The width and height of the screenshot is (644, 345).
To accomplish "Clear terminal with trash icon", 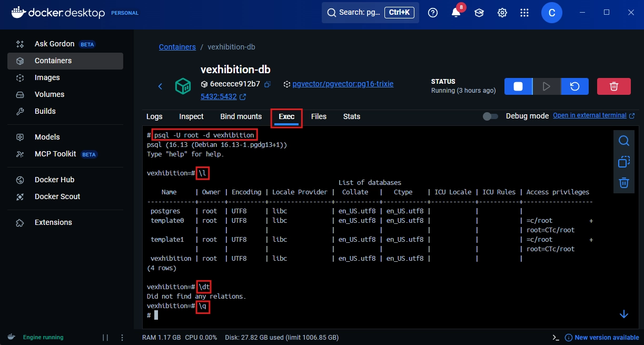I will click(x=624, y=183).
